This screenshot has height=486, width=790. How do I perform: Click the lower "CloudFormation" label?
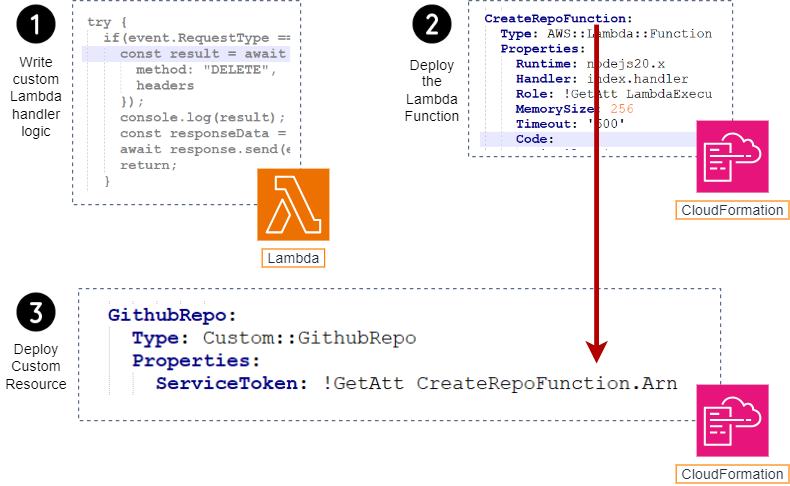pos(731,474)
